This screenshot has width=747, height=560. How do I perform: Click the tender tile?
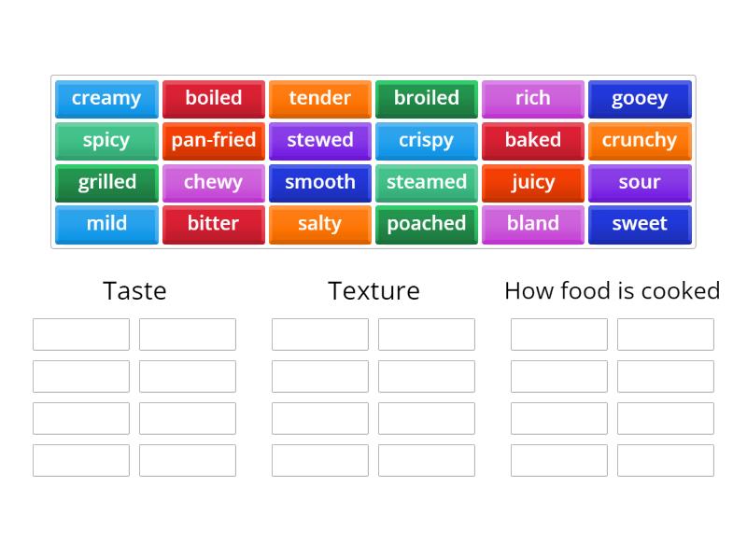click(319, 99)
